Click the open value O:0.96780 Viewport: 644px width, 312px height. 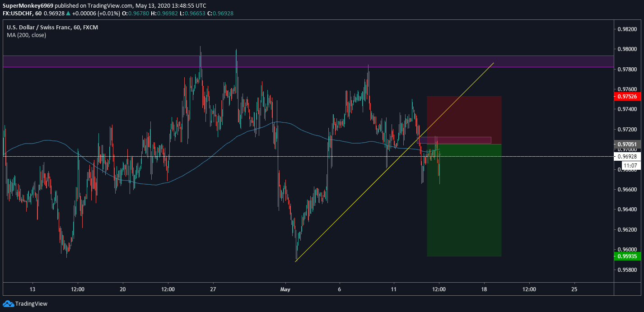pyautogui.click(x=136, y=13)
